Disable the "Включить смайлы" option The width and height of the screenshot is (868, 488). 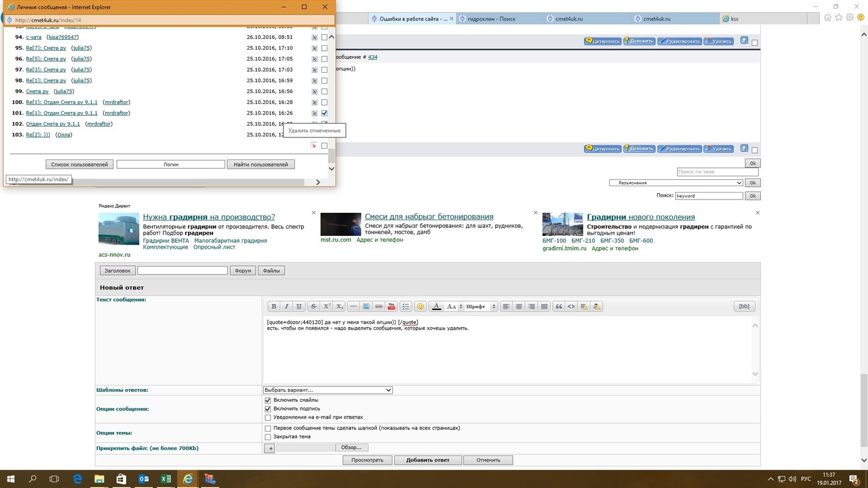click(268, 400)
